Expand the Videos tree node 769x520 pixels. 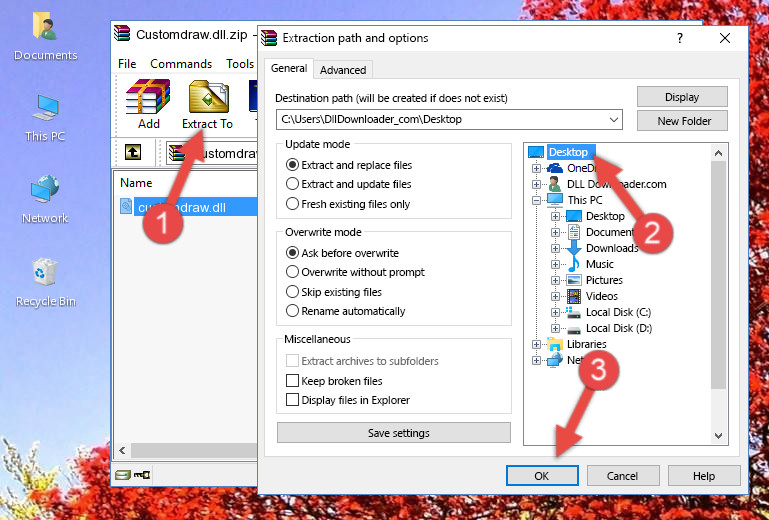[x=555, y=296]
